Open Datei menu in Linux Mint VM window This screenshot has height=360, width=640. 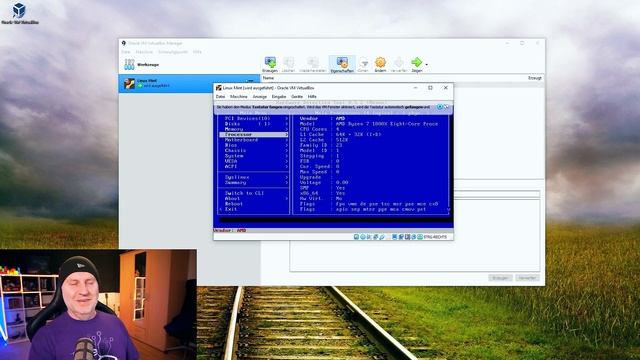click(220, 97)
